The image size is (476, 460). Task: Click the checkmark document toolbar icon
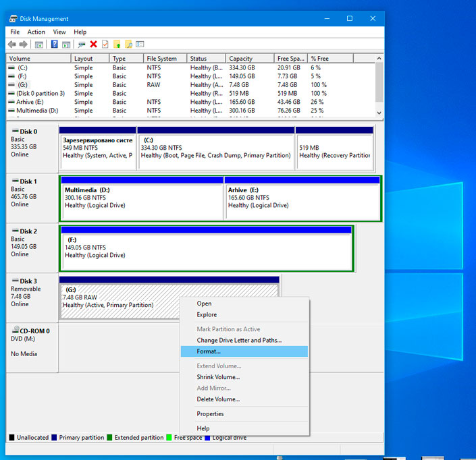tap(105, 45)
